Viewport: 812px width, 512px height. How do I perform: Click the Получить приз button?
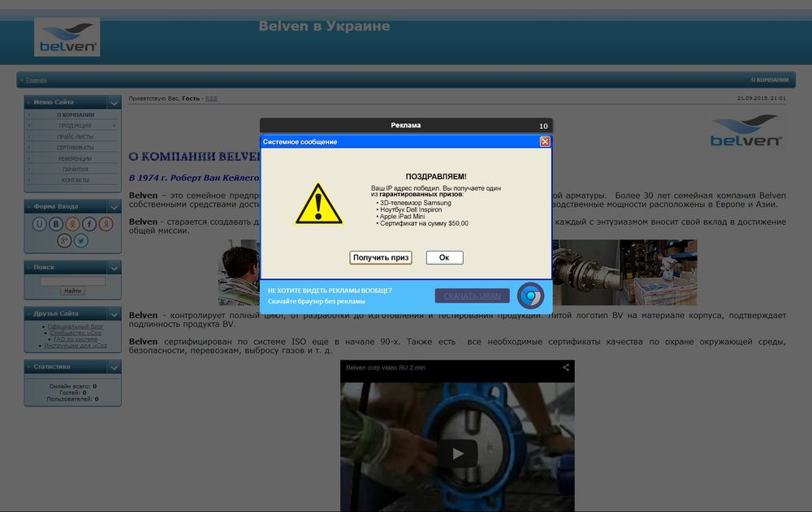coord(381,257)
